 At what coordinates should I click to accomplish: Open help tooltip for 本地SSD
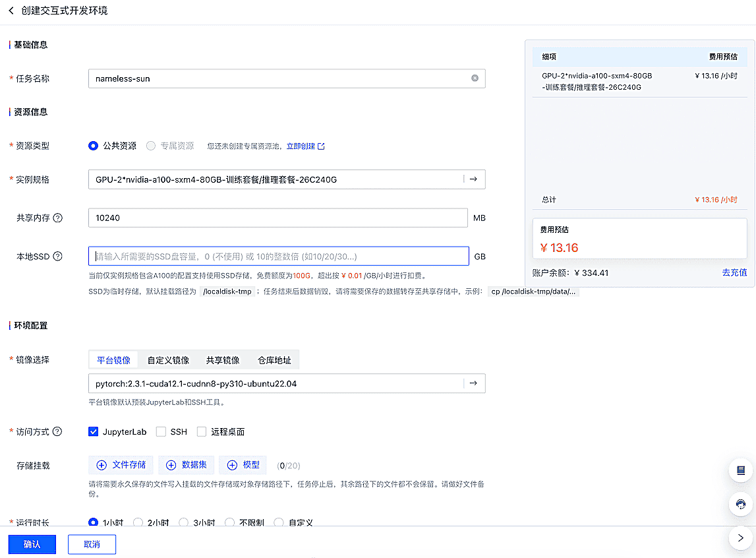click(x=58, y=257)
